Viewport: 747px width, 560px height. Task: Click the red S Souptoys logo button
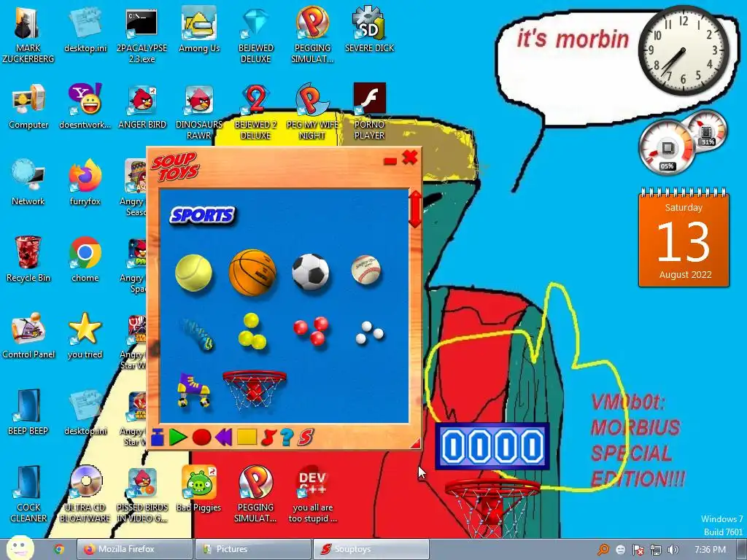coord(306,437)
